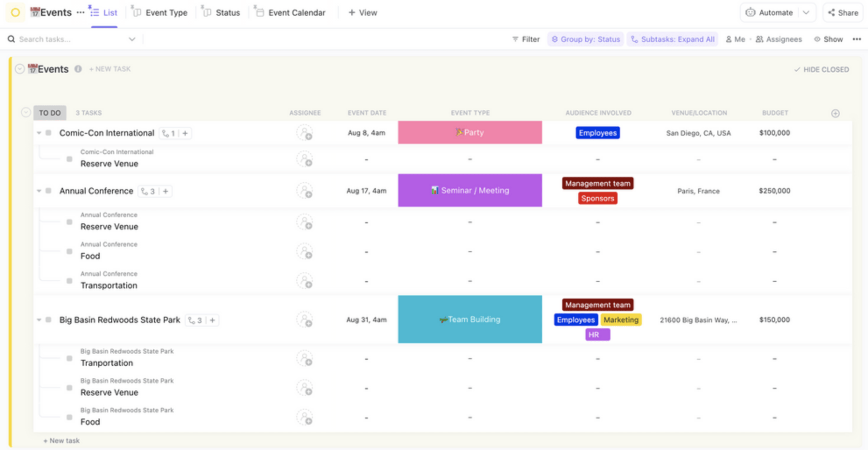Image resolution: width=868 pixels, height=450 pixels.
Task: Assign a user to Comic-Con International
Action: 304,133
